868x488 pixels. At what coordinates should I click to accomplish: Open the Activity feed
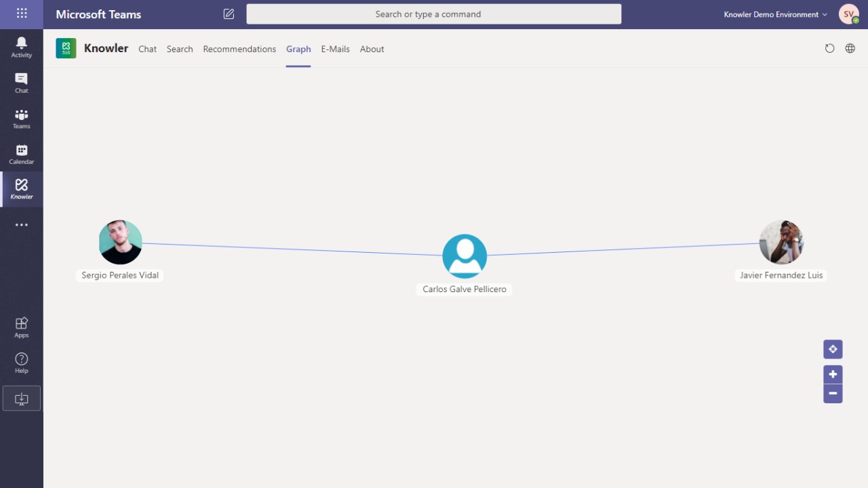click(x=22, y=47)
